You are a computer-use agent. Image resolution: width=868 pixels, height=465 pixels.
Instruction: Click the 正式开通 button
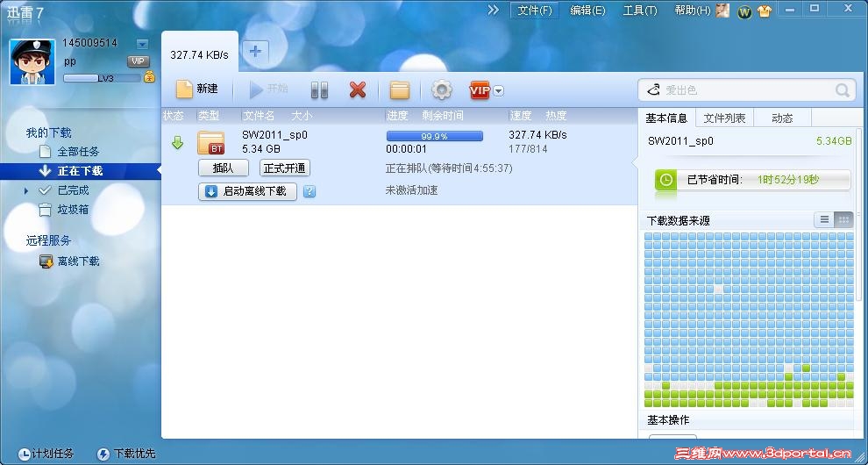285,168
